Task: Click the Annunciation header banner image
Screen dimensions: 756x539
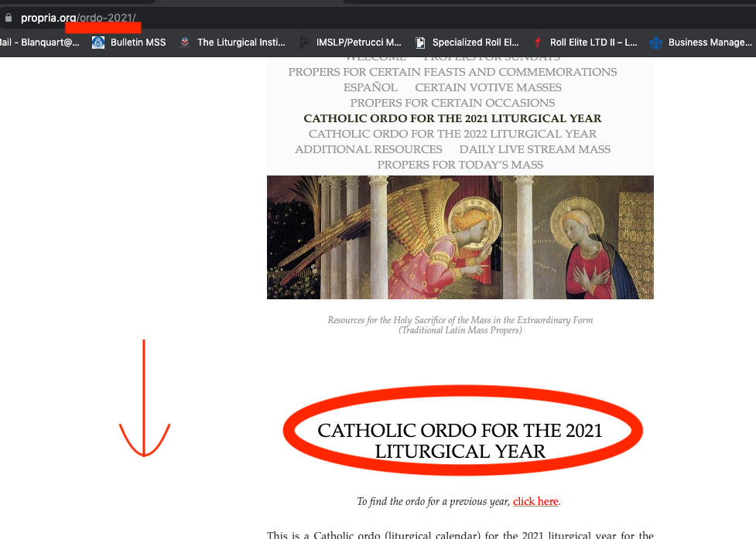Action: 460,237
